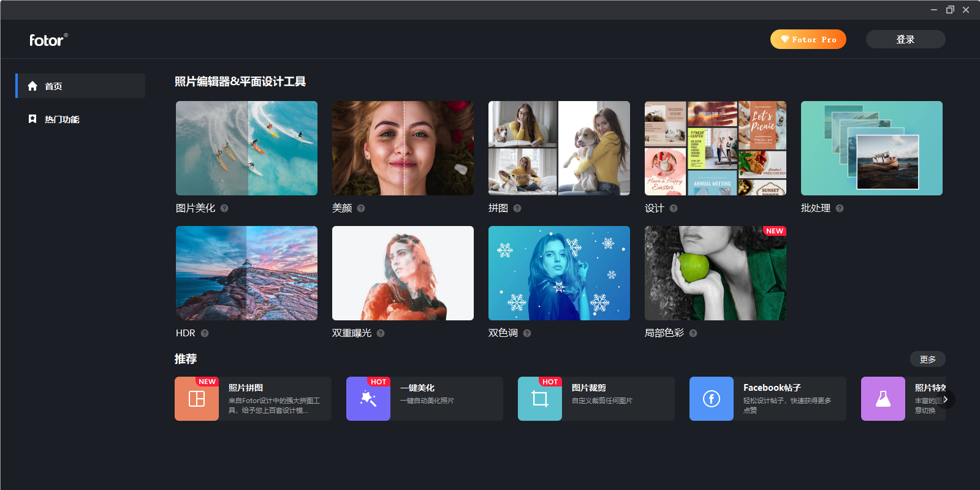This screenshot has width=980, height=490.
Task: Select the 首页 sidebar tab
Action: (x=81, y=86)
